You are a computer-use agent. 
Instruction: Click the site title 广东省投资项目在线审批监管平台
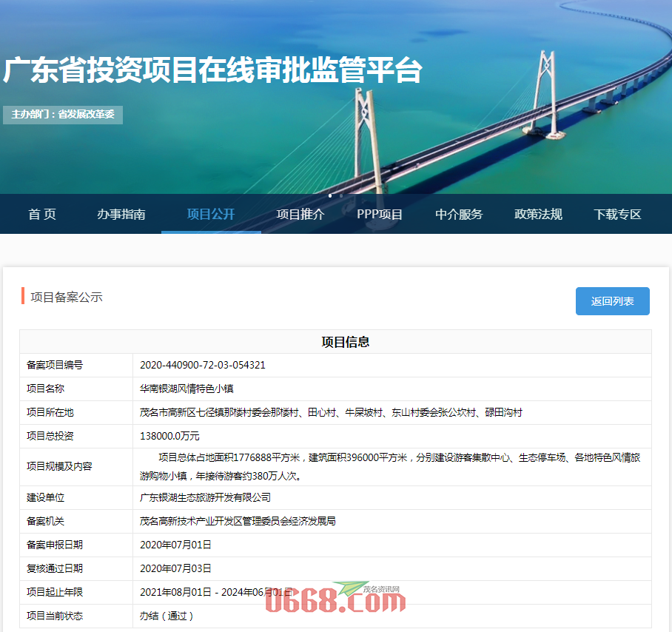pos(213,71)
